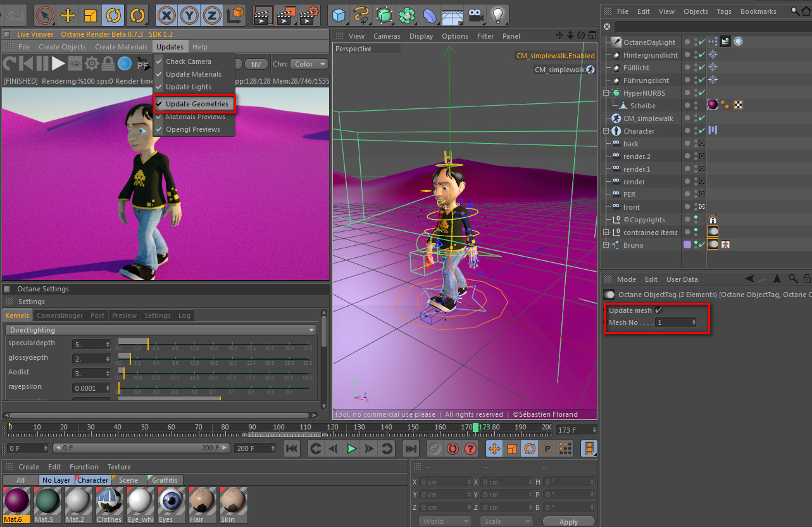Screen dimensions: 812x527
Task: Add a Camera object
Action: tap(475, 14)
